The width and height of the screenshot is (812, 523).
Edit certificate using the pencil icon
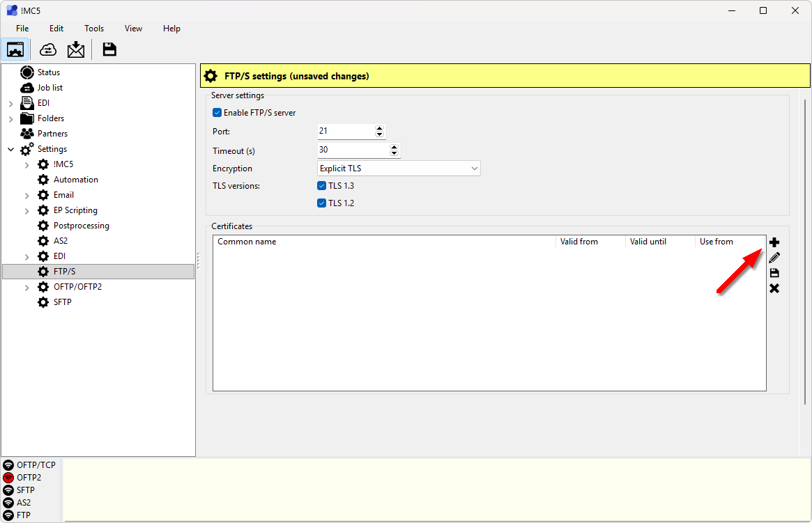[774, 258]
